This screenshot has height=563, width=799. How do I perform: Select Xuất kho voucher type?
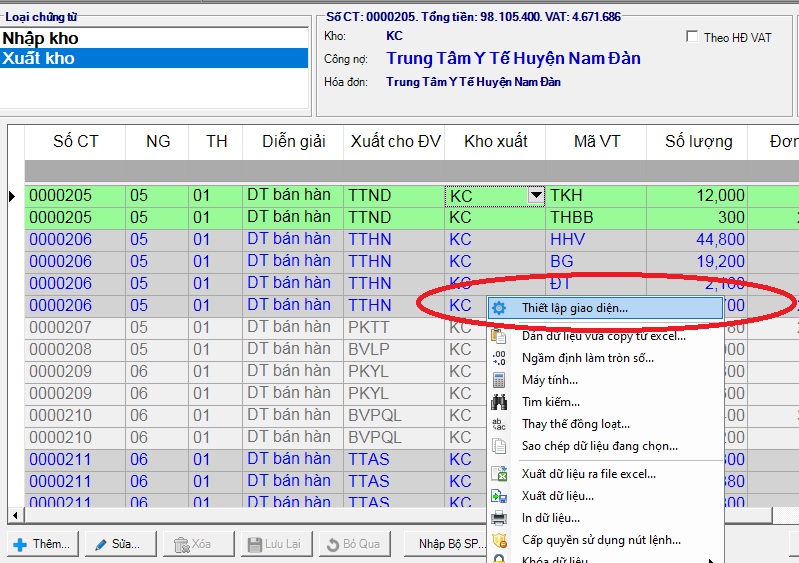pos(154,58)
